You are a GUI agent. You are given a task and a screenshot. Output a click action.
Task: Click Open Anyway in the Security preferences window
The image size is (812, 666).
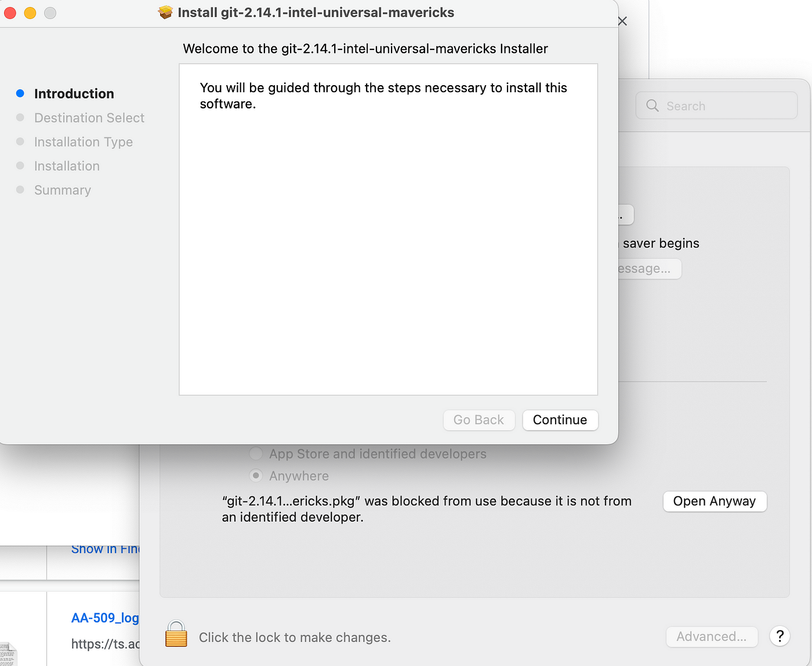(x=715, y=501)
